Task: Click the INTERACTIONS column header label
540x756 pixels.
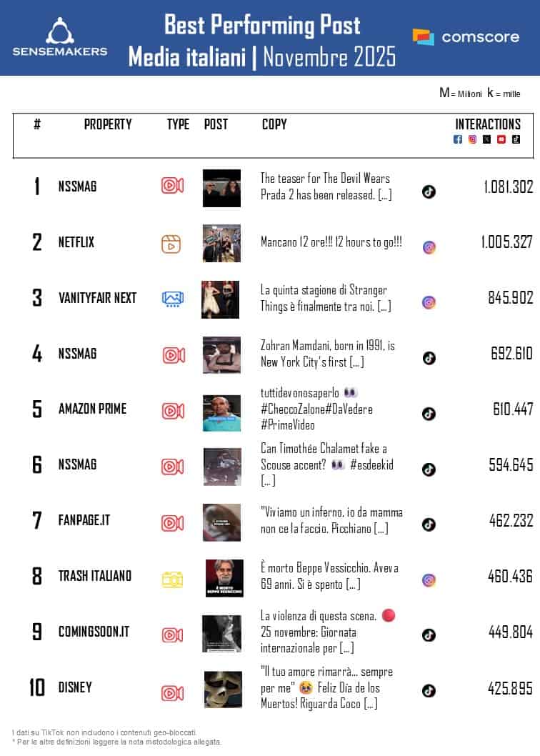Action: tap(488, 124)
